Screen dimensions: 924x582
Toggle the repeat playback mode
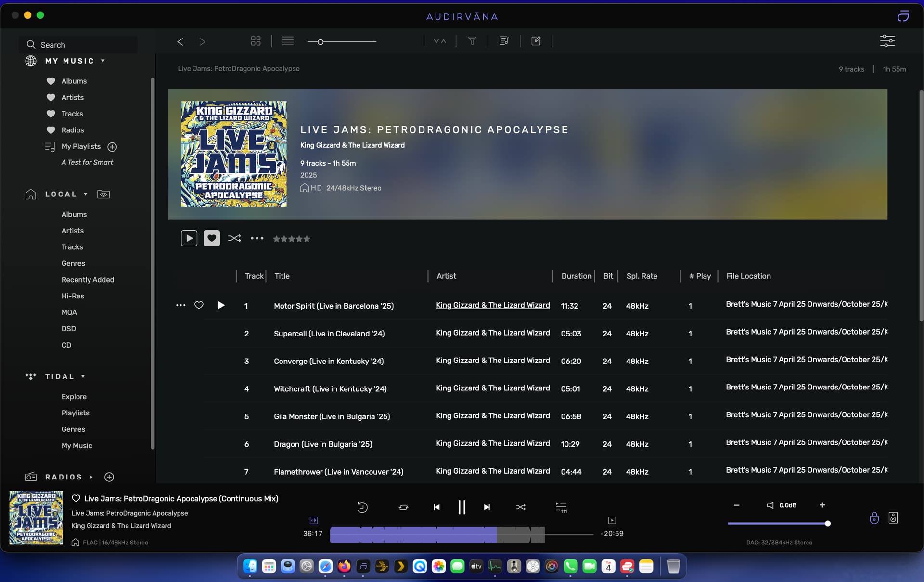tap(403, 507)
